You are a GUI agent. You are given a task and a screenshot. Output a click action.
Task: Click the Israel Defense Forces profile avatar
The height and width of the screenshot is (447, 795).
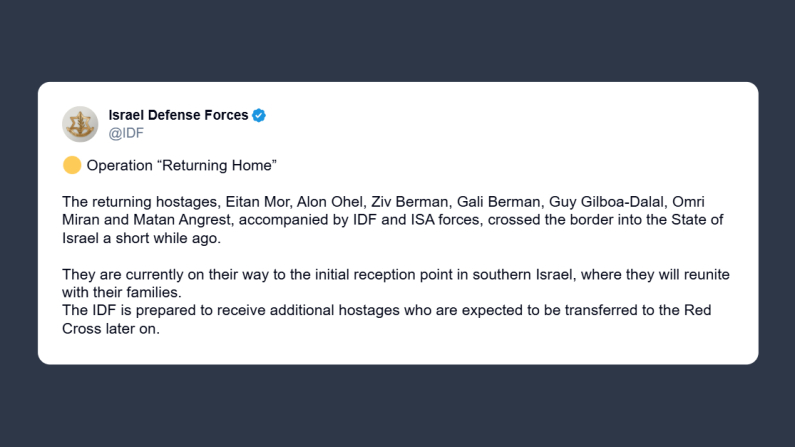(x=80, y=124)
